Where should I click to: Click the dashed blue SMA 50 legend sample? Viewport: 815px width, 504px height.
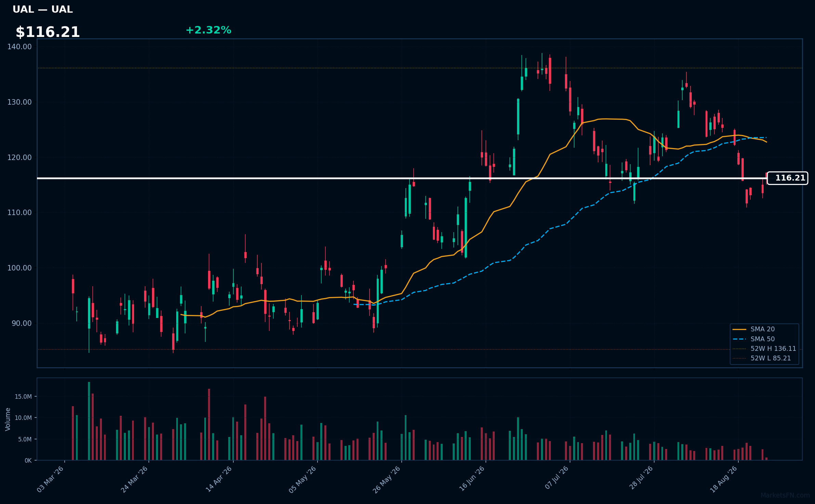point(739,339)
